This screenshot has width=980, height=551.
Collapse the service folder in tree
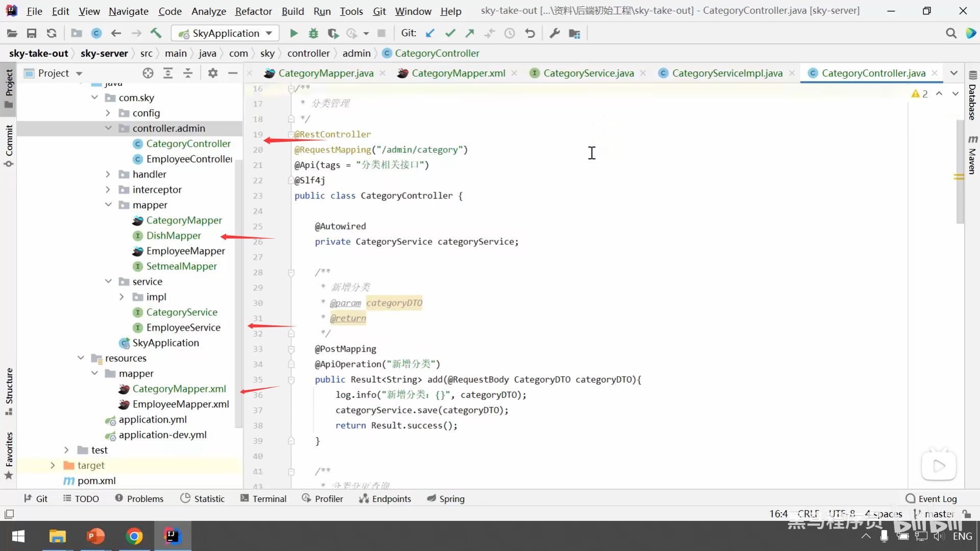click(108, 282)
